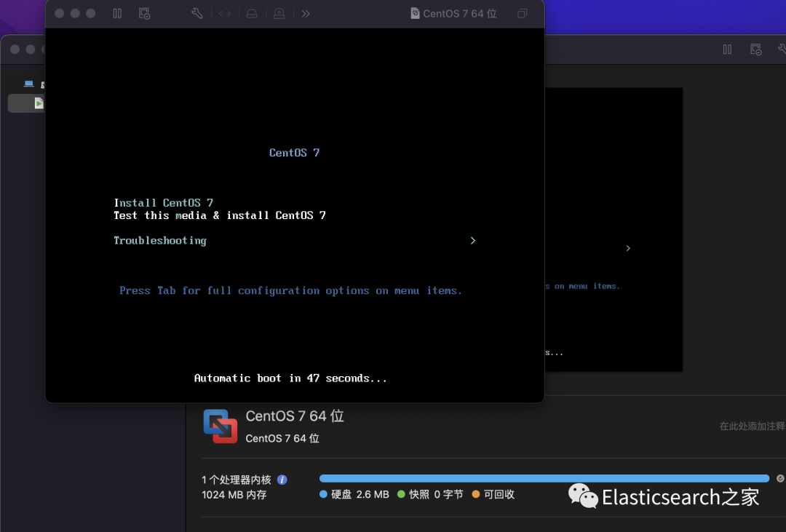
Task: Click the pause icon in library window
Action: coord(727,49)
